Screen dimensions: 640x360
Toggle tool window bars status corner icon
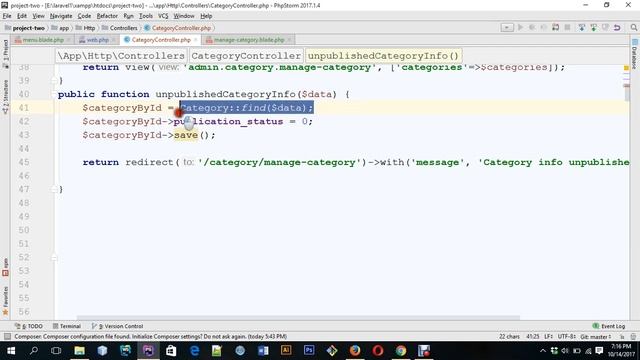pyautogui.click(x=7, y=336)
